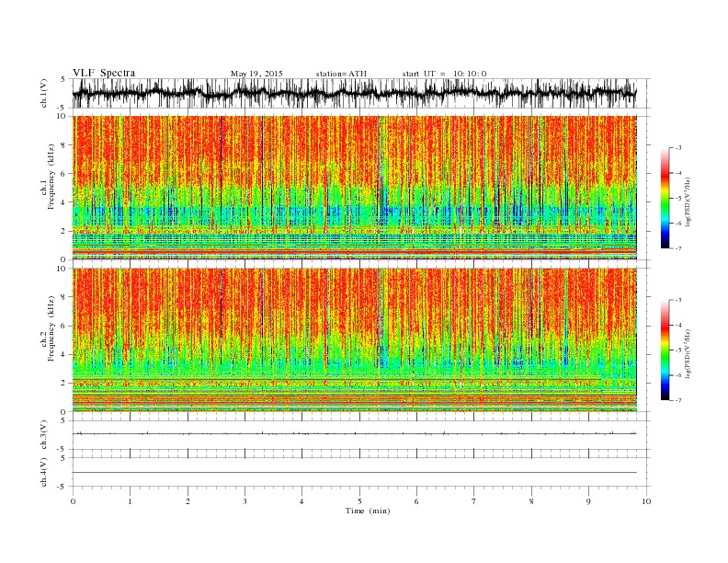Viewport: 728px width, 563px height.
Task: Click the ch.1 "Frequency (kHz)" axis label
Action: (x=51, y=177)
